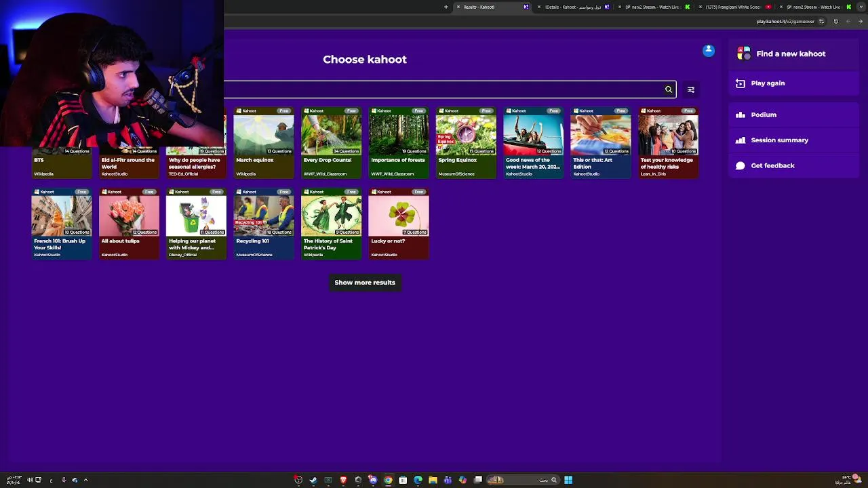Click the taskbar microphone tray icon

coord(64,480)
